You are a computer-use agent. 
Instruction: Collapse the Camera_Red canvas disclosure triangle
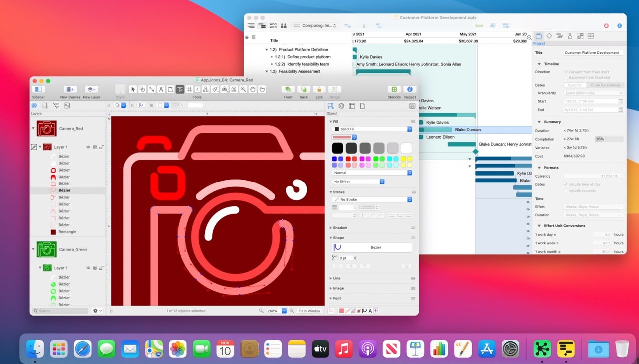pyautogui.click(x=33, y=128)
